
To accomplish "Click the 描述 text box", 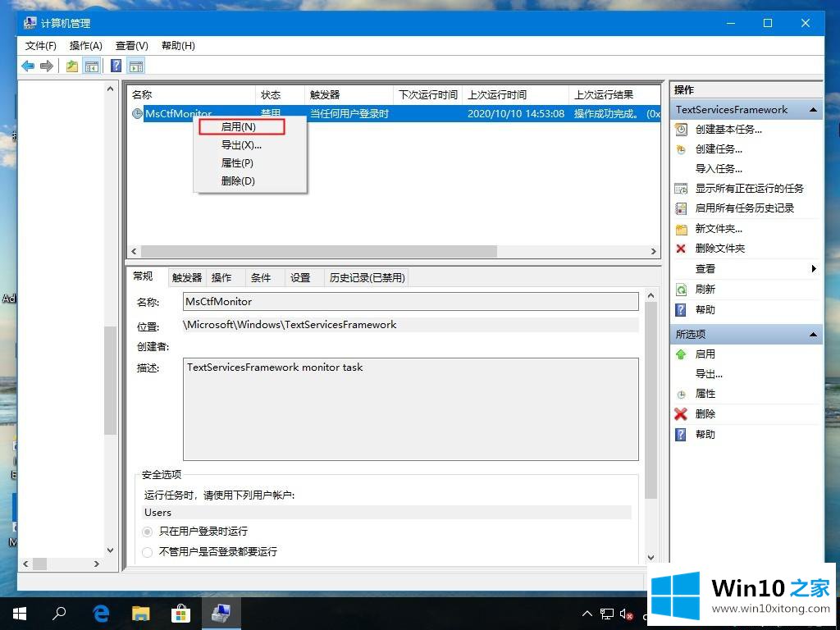I will coord(410,409).
